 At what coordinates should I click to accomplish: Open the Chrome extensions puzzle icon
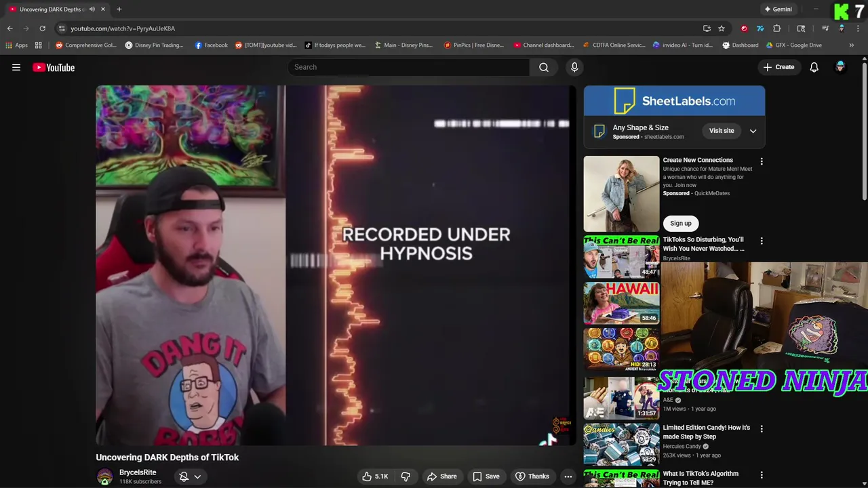pyautogui.click(x=777, y=28)
